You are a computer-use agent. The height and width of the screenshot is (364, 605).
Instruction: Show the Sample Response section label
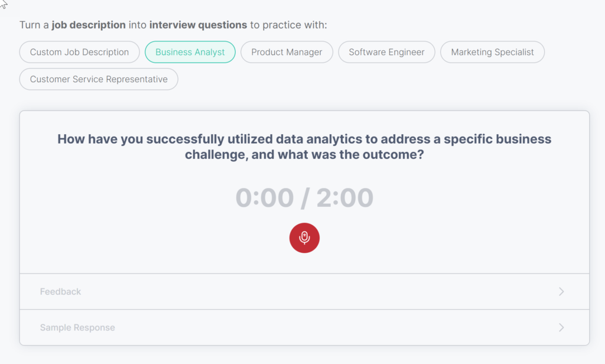click(77, 327)
